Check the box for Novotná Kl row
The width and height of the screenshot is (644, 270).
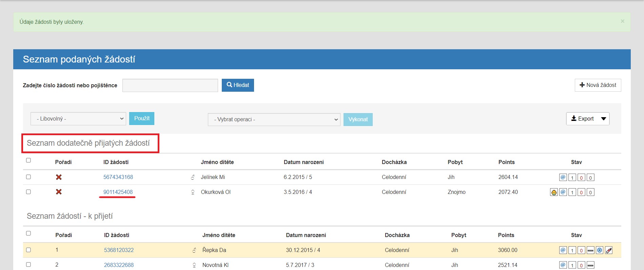point(28,265)
